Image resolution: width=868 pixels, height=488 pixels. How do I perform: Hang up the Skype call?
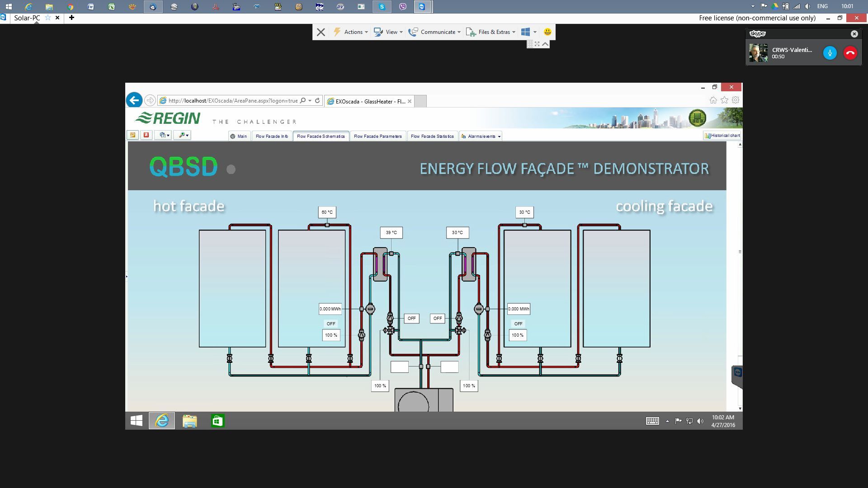[850, 53]
